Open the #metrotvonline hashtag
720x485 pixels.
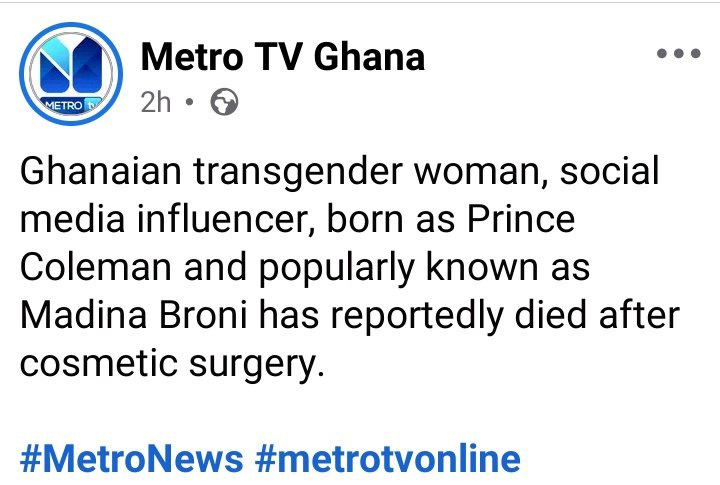[x=388, y=459]
